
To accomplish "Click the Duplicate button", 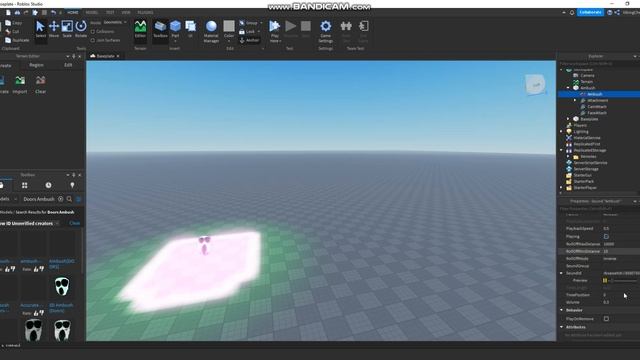I will 17,40.
